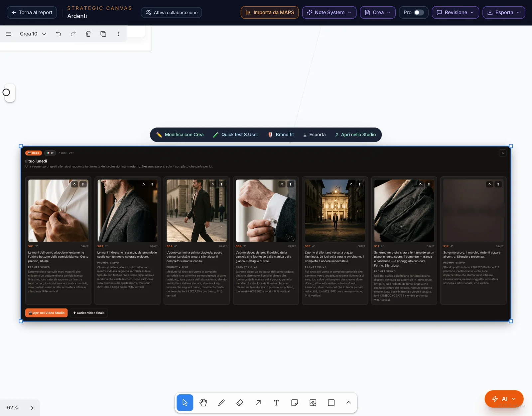The height and width of the screenshot is (416, 532).
Task: Expand the 62% zoom panel
Action: click(x=32, y=408)
